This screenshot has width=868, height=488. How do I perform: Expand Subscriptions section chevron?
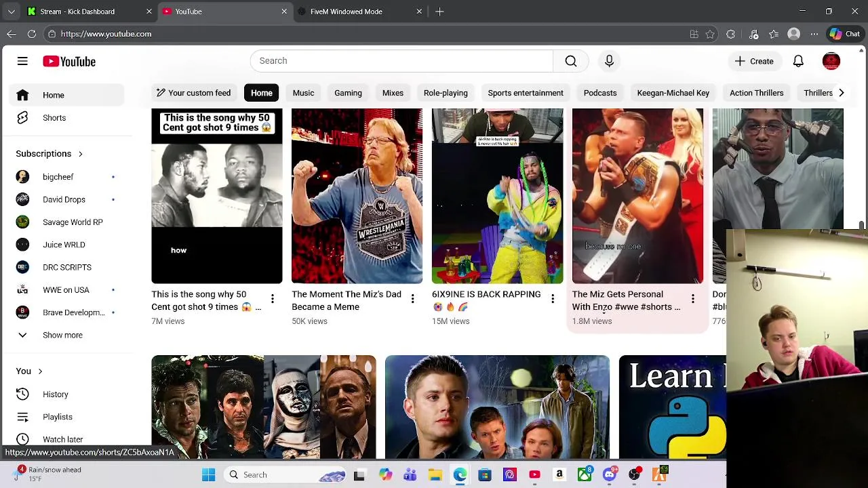[80, 154]
